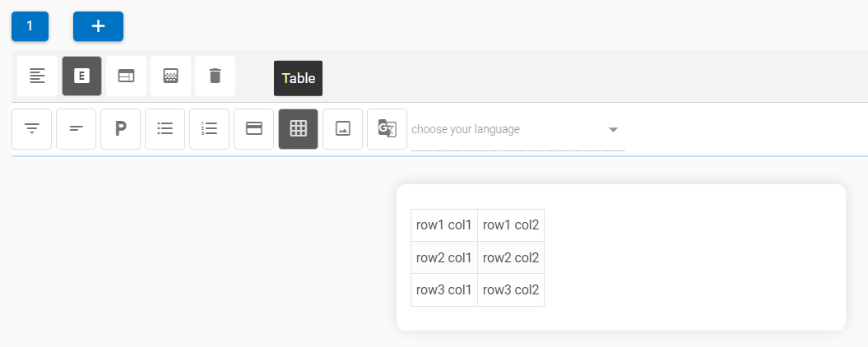Insert an image with the picture icon
The height and width of the screenshot is (347, 868).
343,129
